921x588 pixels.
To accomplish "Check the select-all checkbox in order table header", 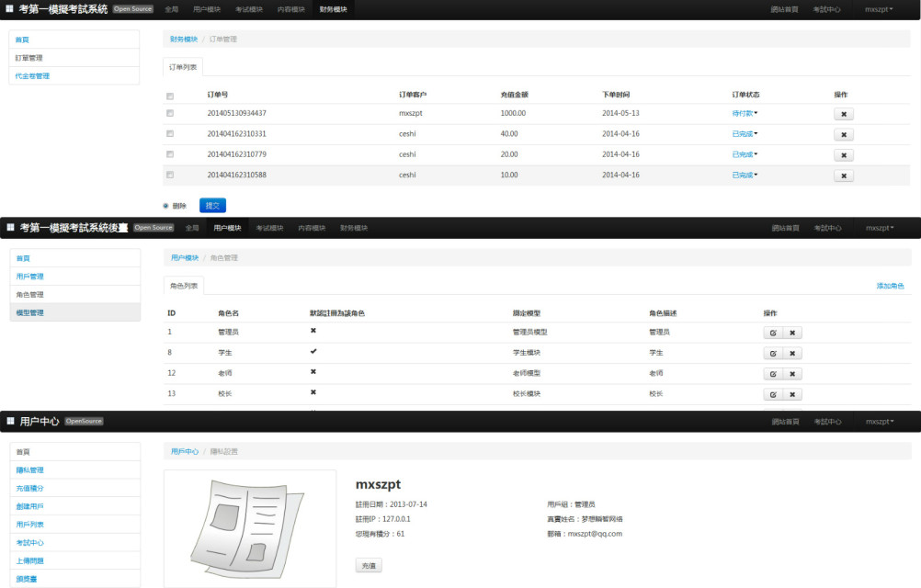I will pyautogui.click(x=170, y=96).
